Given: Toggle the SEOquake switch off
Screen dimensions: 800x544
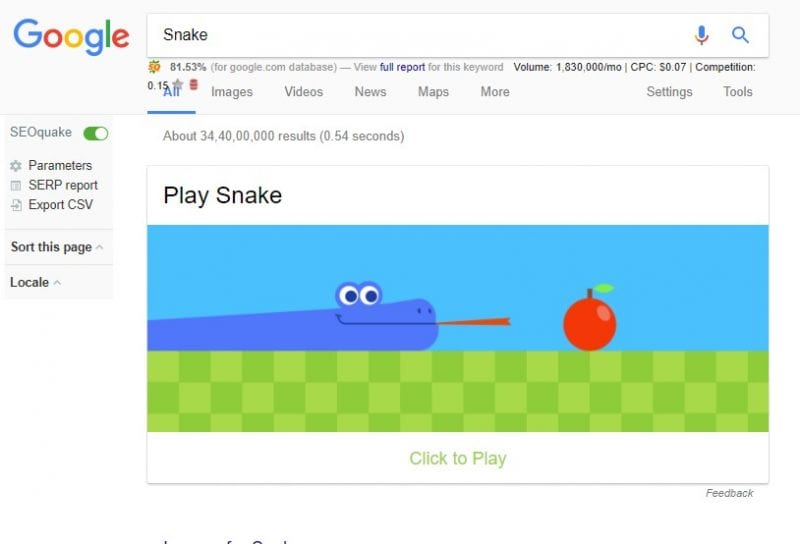Looking at the screenshot, I should (95, 133).
